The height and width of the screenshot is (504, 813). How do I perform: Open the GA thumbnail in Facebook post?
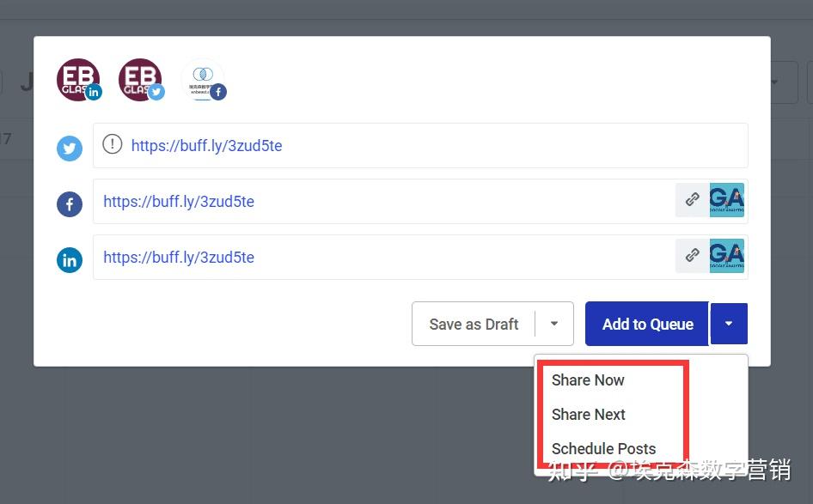tap(727, 200)
